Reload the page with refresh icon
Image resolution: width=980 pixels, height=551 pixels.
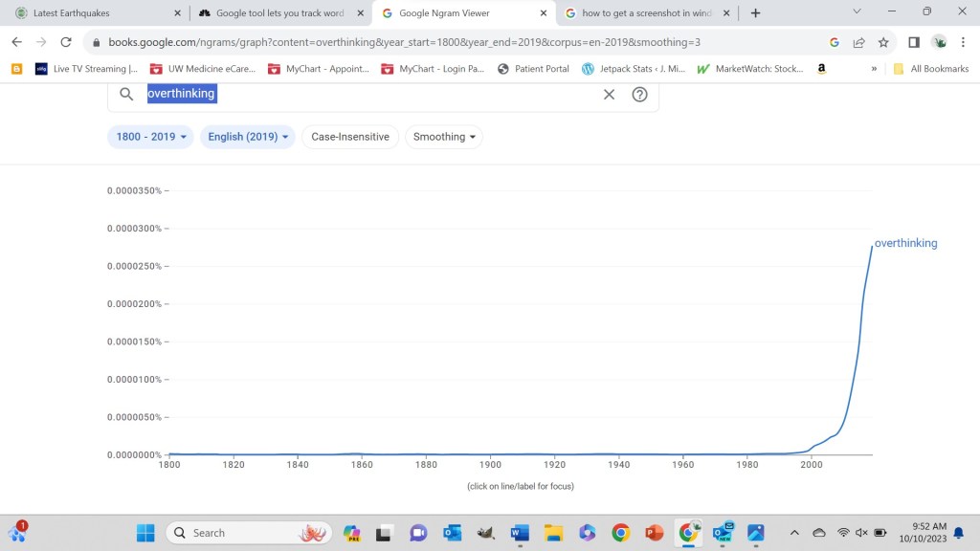(x=66, y=42)
